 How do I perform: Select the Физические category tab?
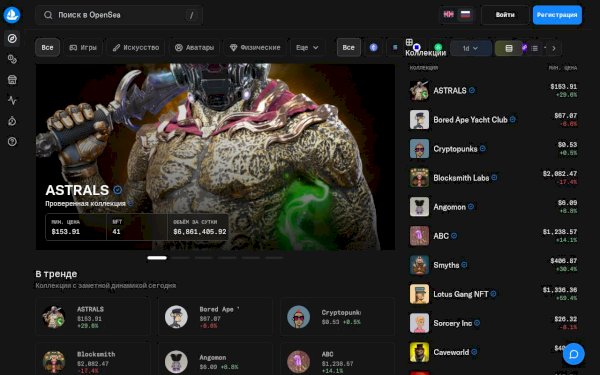255,47
